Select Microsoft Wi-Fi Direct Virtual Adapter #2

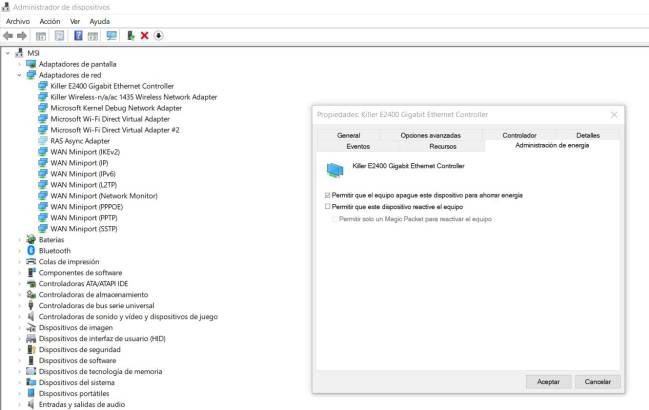point(115,130)
